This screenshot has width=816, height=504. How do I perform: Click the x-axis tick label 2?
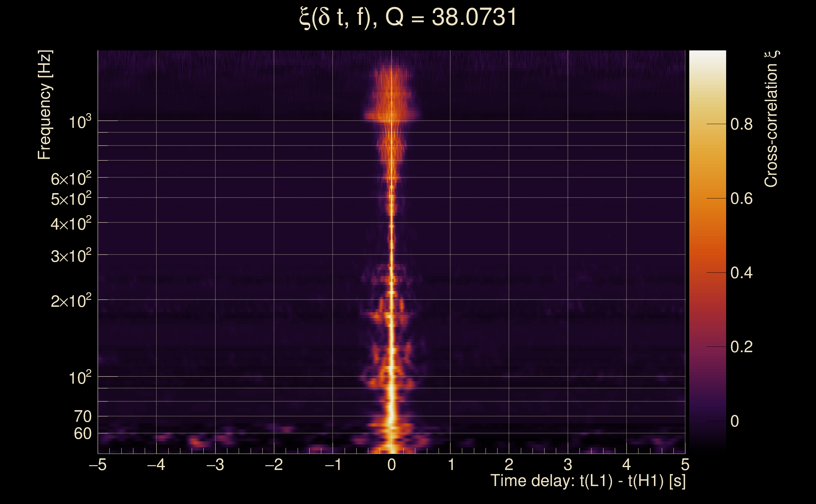[x=509, y=465]
